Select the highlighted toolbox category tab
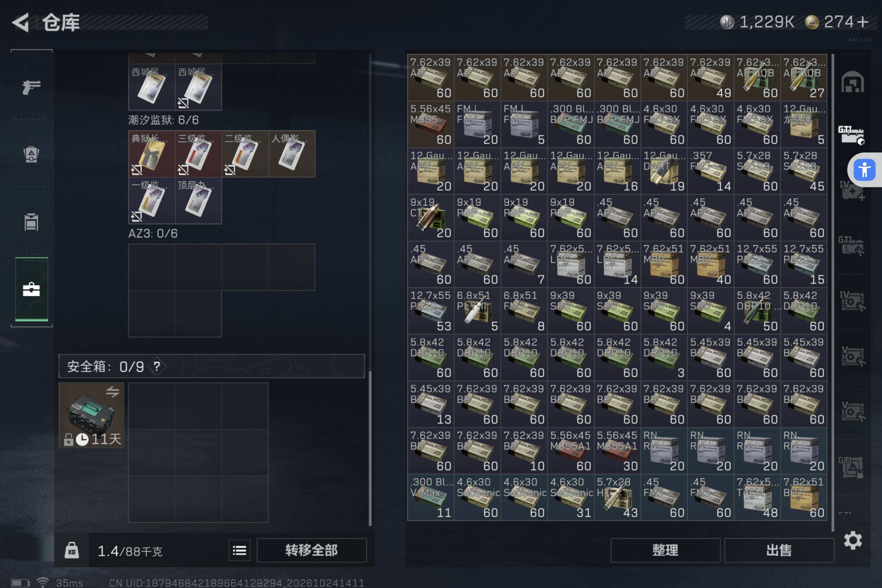This screenshot has height=588, width=882. tap(32, 289)
